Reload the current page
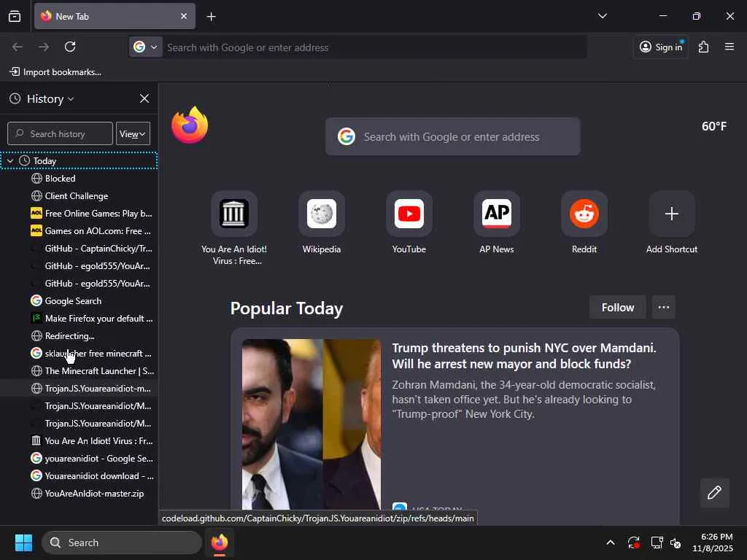Image resolution: width=747 pixels, height=560 pixels. tap(70, 47)
